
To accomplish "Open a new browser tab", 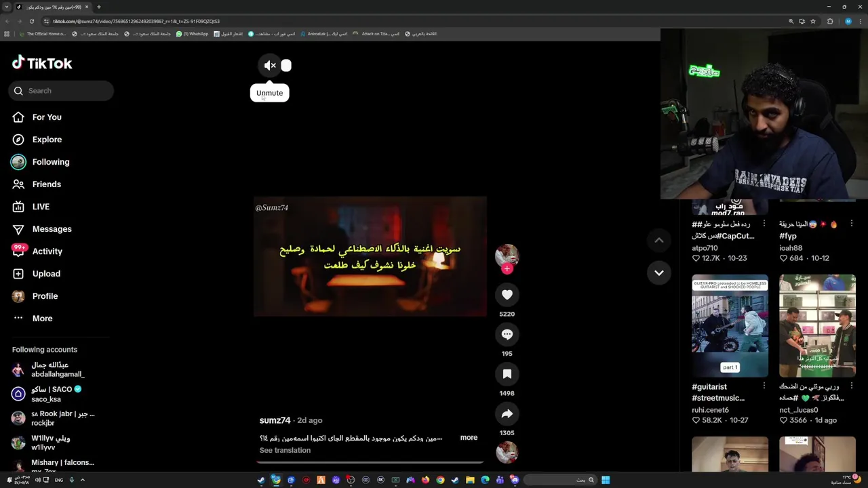I will (98, 7).
